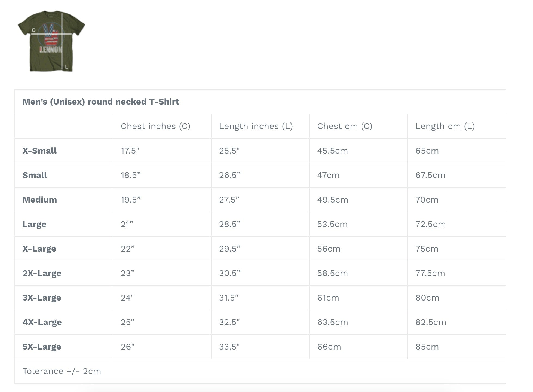Viewport: 533px width, 392px height.
Task: Select the 4X-Large size row label
Action: coord(42,323)
